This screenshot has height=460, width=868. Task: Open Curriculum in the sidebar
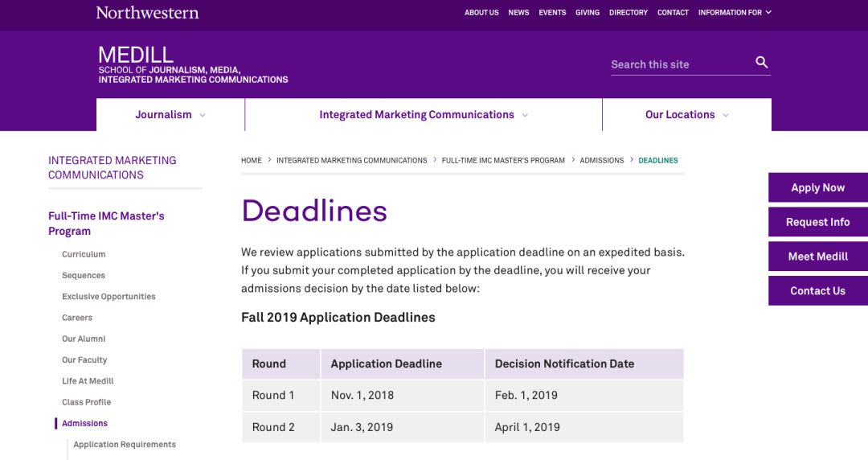pyautogui.click(x=84, y=254)
